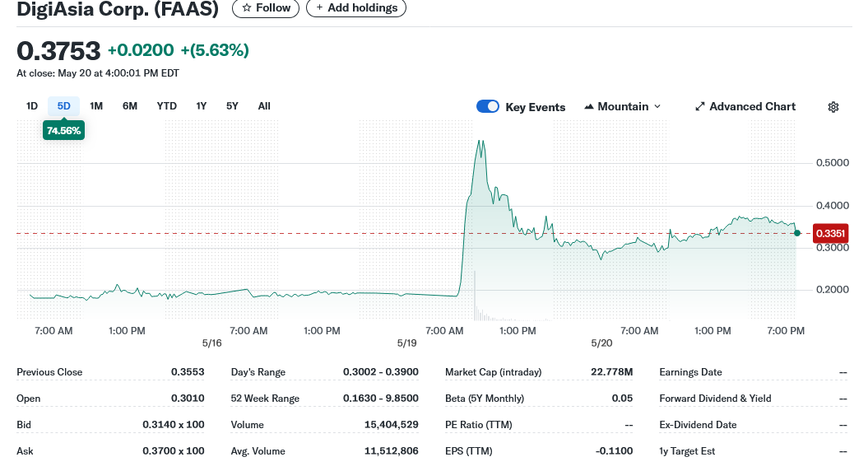This screenshot has height=471, width=868.
Task: Click the Earnings Date label
Action: (x=690, y=372)
